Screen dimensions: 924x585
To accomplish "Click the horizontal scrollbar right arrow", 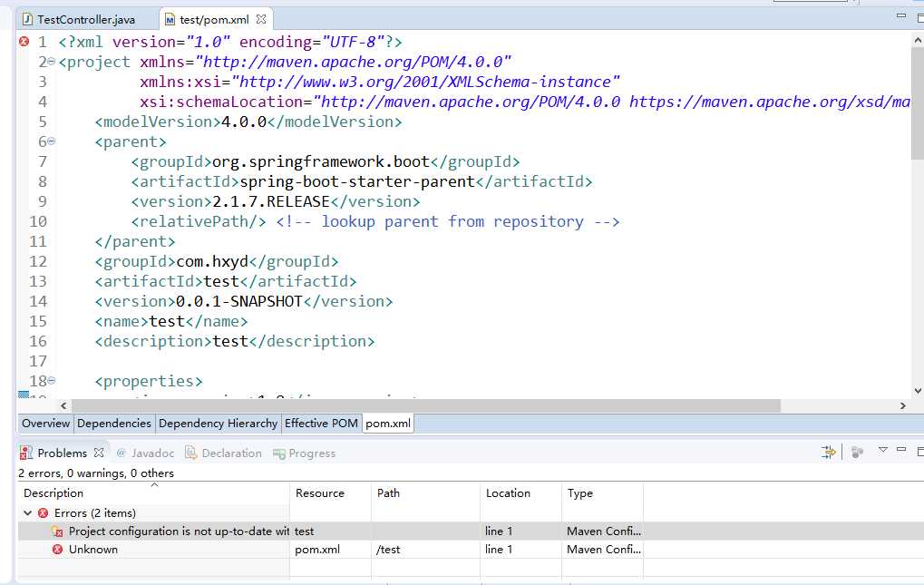I will click(903, 406).
